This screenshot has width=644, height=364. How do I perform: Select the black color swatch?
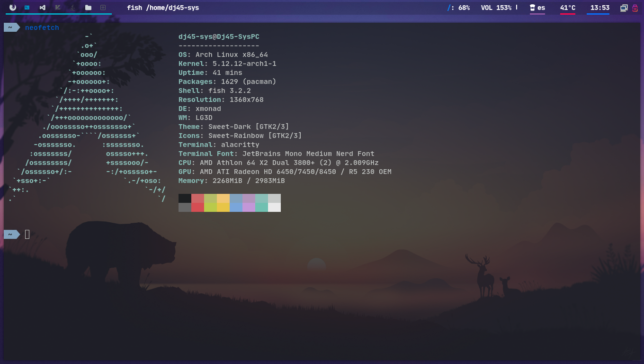click(x=185, y=198)
